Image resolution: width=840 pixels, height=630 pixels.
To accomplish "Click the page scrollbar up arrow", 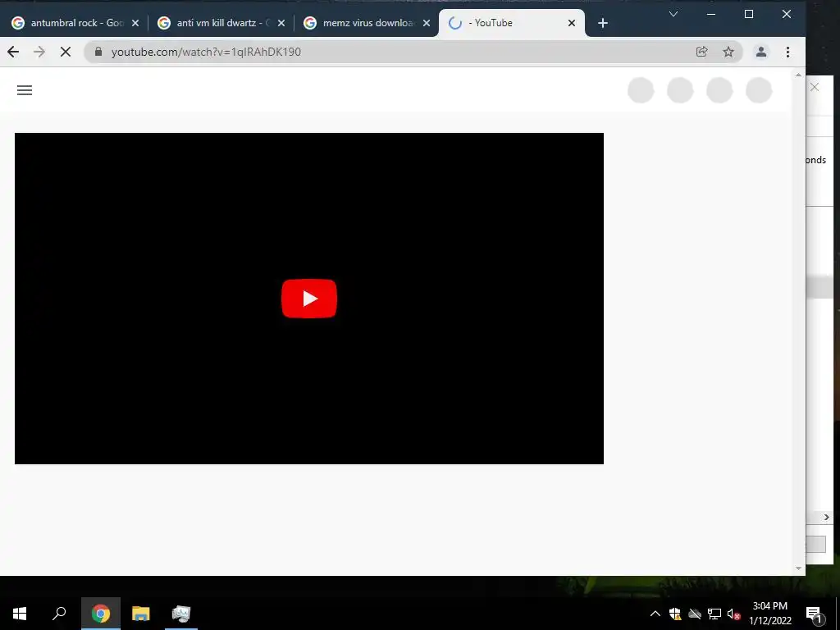I will coord(798,75).
